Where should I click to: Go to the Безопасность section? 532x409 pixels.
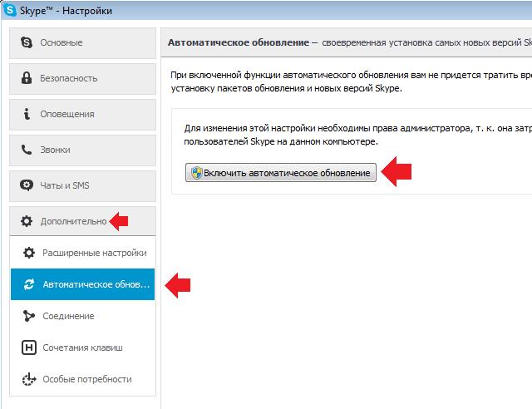(81, 78)
